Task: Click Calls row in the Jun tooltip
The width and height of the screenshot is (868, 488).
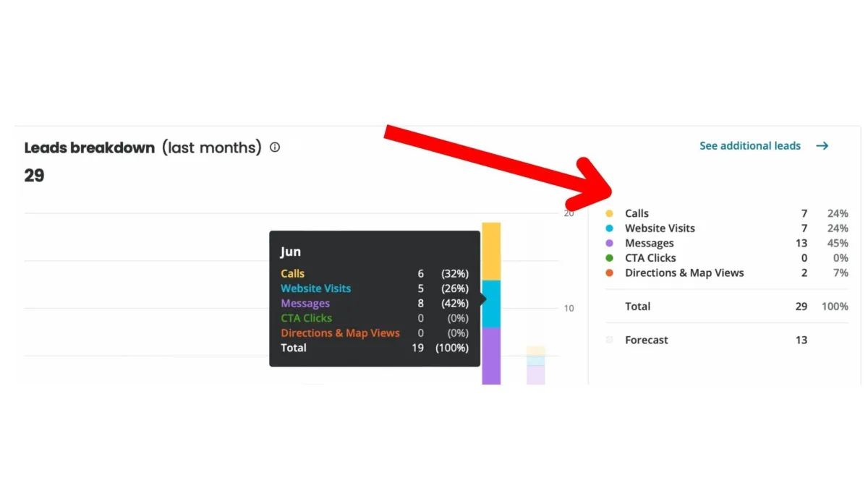Action: tap(375, 274)
